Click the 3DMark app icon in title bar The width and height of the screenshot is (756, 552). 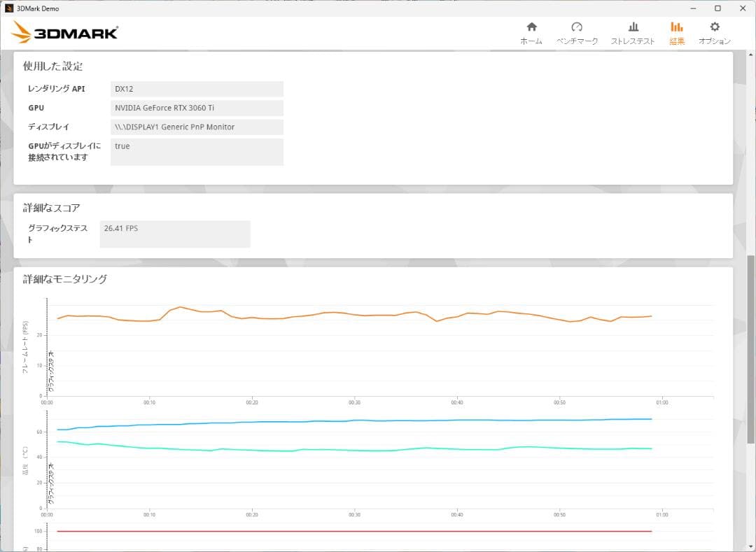(8, 8)
